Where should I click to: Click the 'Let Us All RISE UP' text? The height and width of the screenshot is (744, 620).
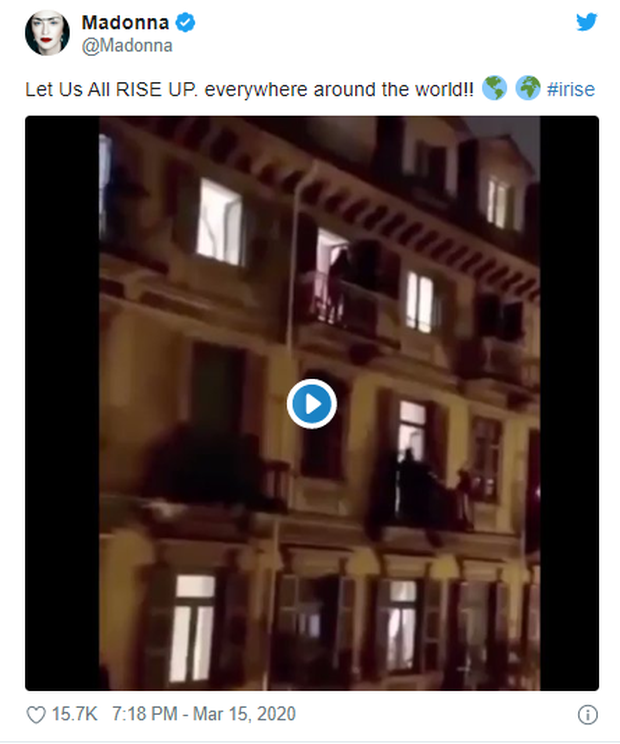click(x=111, y=89)
